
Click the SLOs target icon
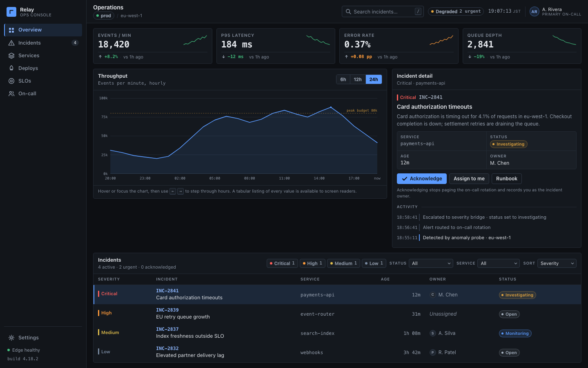click(x=11, y=81)
